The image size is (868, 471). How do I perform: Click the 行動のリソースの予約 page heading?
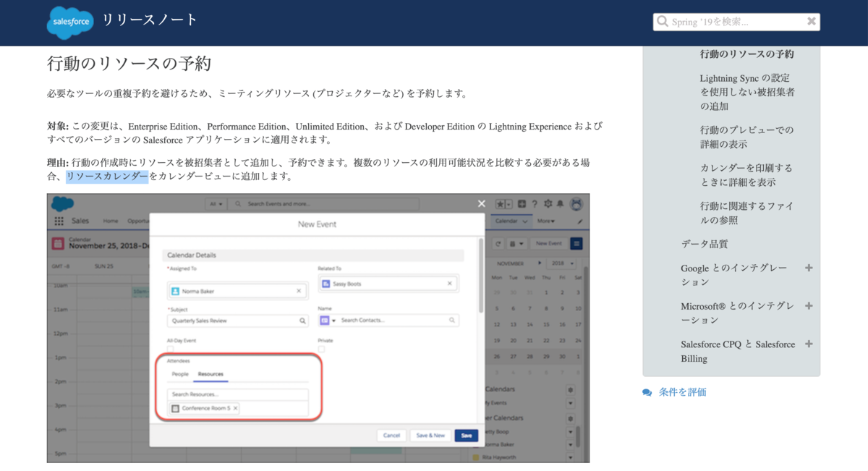coord(129,64)
